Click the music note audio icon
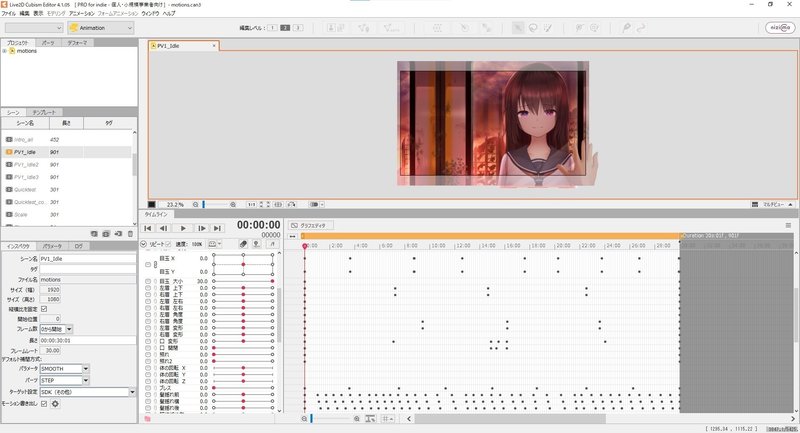Viewport: 800px width, 433px height. 273,244
